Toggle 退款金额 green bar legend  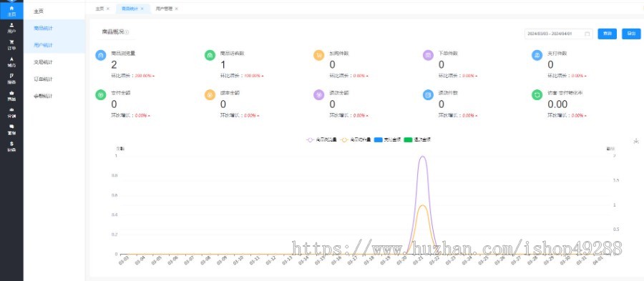point(417,140)
